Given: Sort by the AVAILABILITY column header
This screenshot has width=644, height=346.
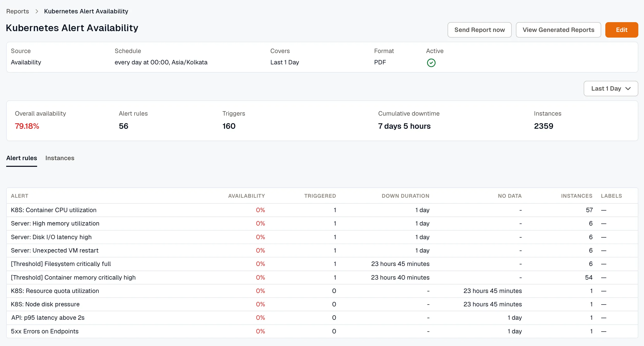Looking at the screenshot, I should tap(246, 196).
